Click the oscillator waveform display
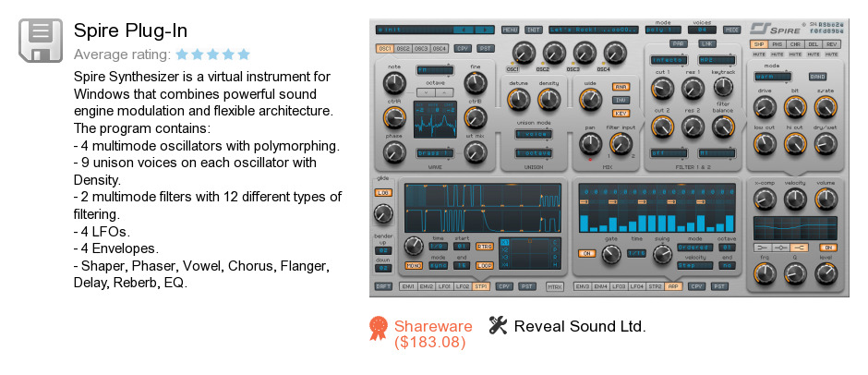This screenshot has width=868, height=375. point(435,120)
